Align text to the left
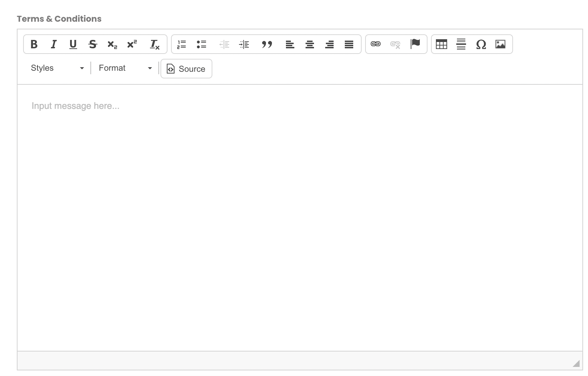 [290, 44]
